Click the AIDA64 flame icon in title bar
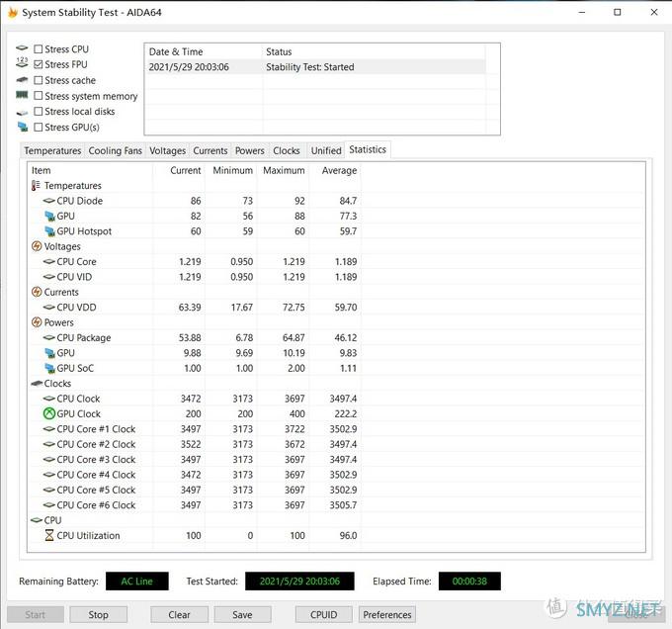 pyautogui.click(x=13, y=13)
